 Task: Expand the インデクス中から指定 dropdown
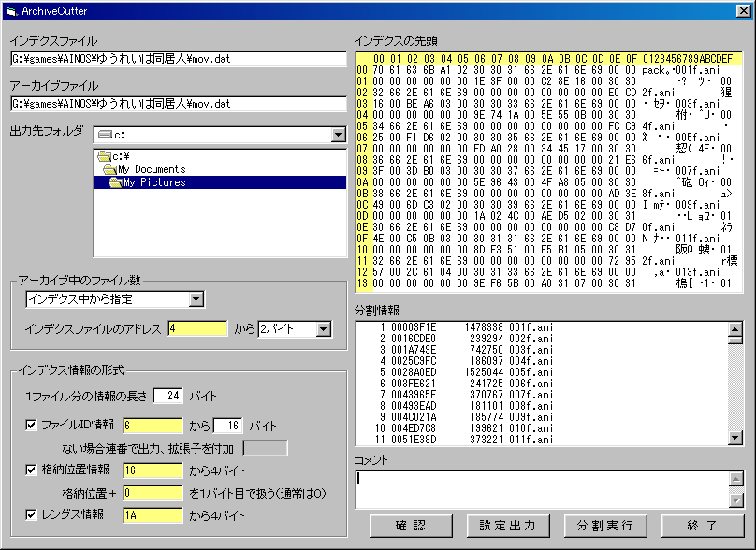(x=196, y=299)
